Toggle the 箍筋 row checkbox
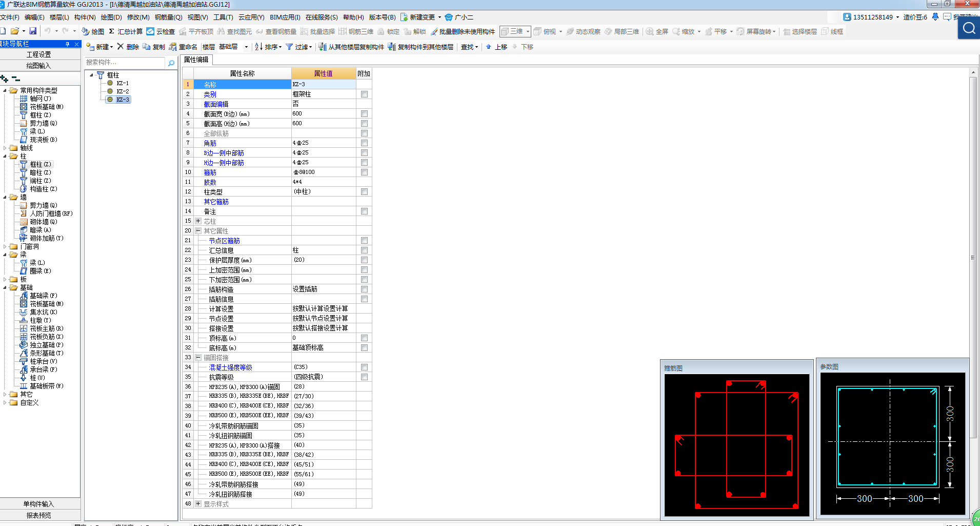Image resolution: width=980 pixels, height=526 pixels. 364,172
